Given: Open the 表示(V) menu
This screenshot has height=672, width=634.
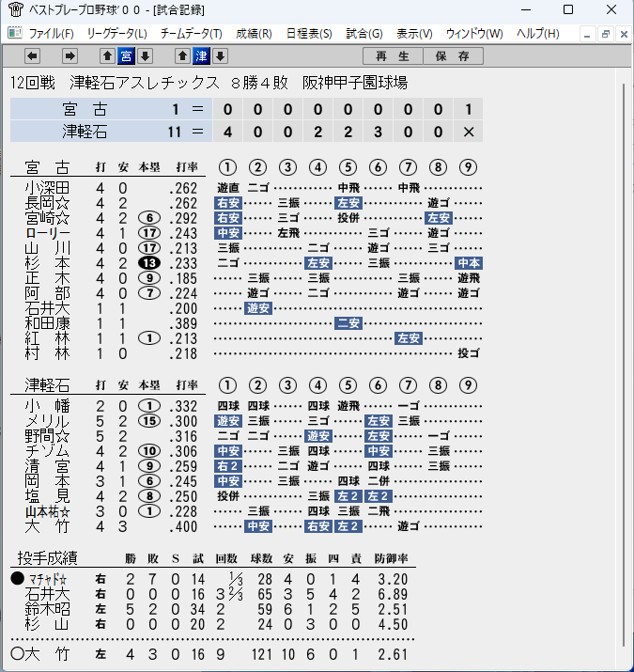Looking at the screenshot, I should [414, 34].
